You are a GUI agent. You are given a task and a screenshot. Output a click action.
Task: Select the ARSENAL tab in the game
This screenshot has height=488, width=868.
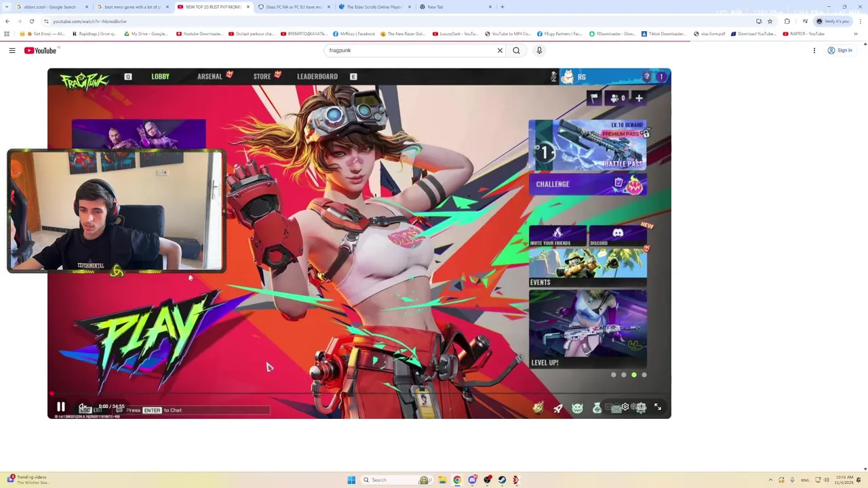pos(210,77)
